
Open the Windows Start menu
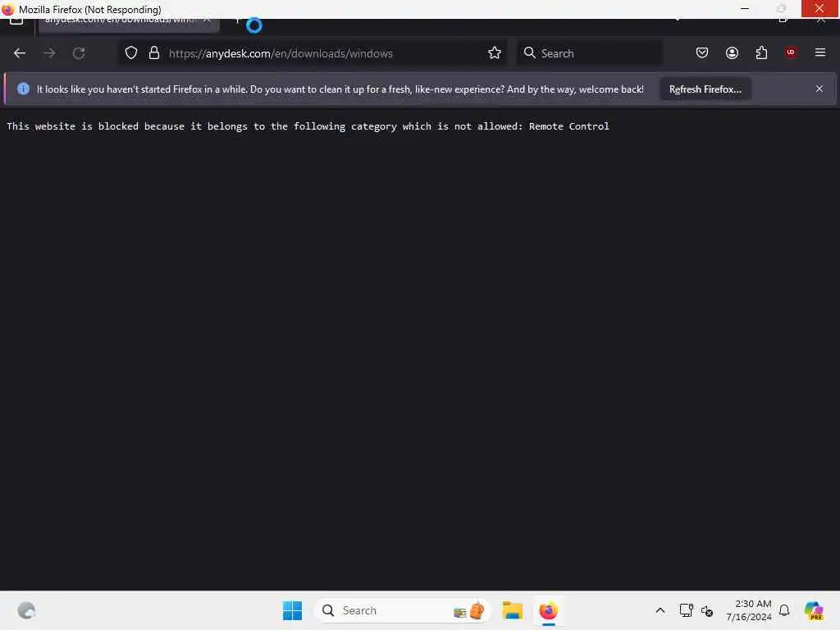tap(292, 610)
